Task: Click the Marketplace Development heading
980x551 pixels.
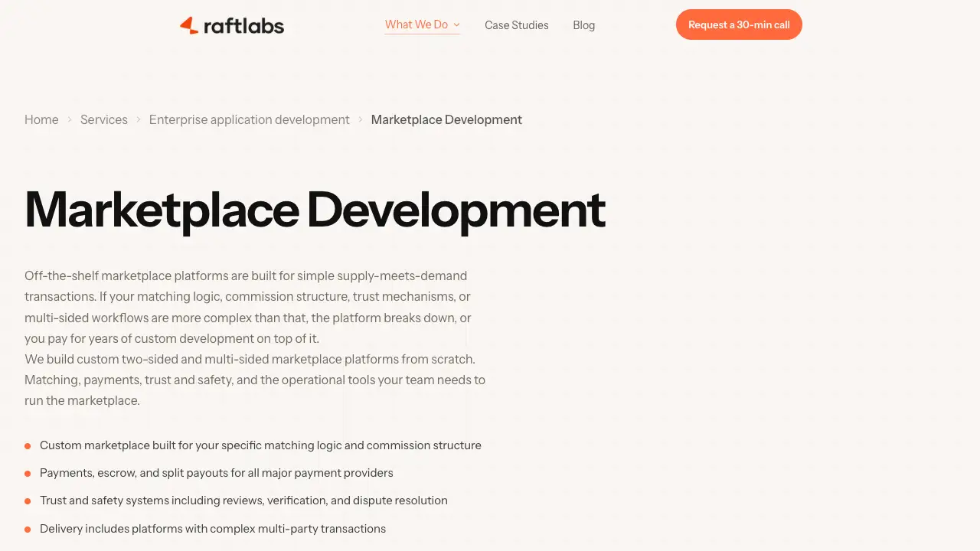Action: (x=315, y=209)
